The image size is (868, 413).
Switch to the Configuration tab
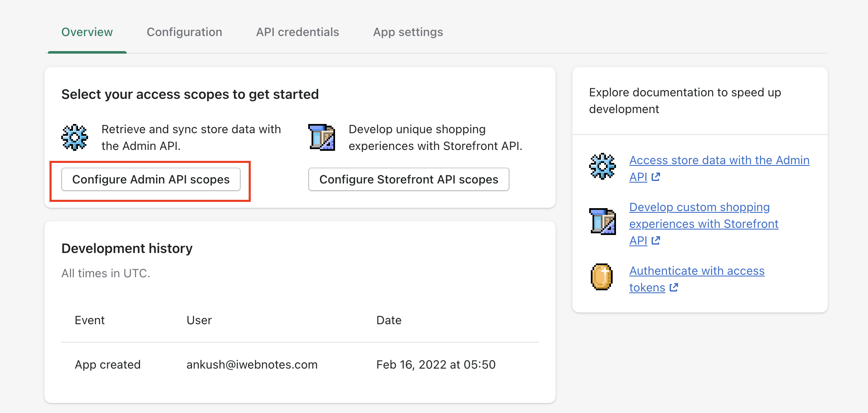[x=185, y=32]
